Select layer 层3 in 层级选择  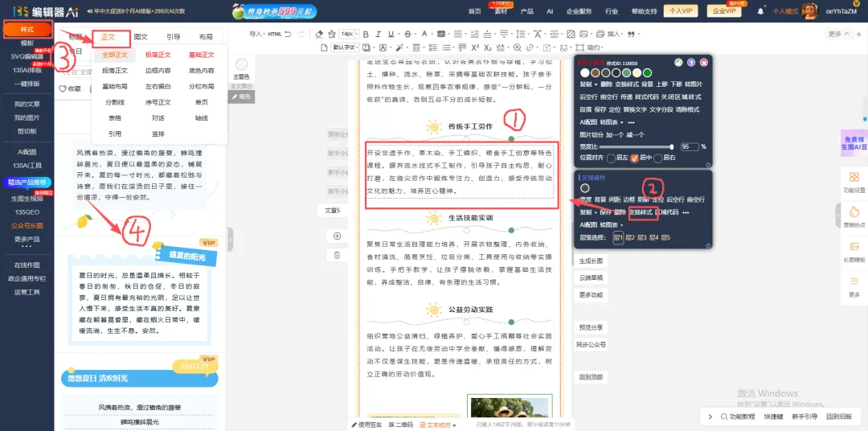642,238
